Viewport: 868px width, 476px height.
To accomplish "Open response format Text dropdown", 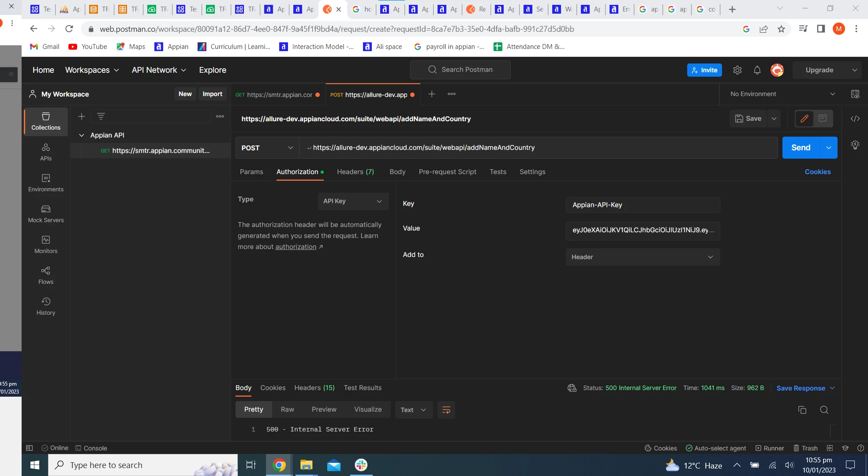I will pos(413,410).
